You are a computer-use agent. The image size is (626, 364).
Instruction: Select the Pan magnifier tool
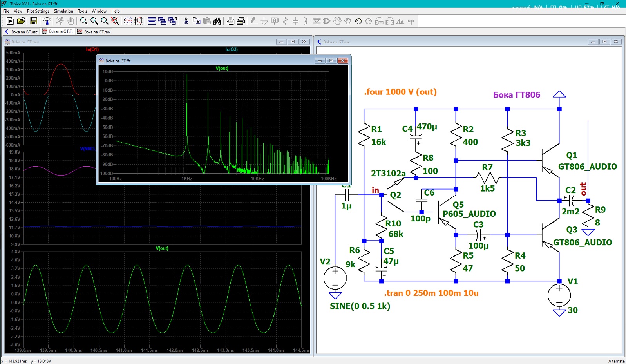coord(94,21)
